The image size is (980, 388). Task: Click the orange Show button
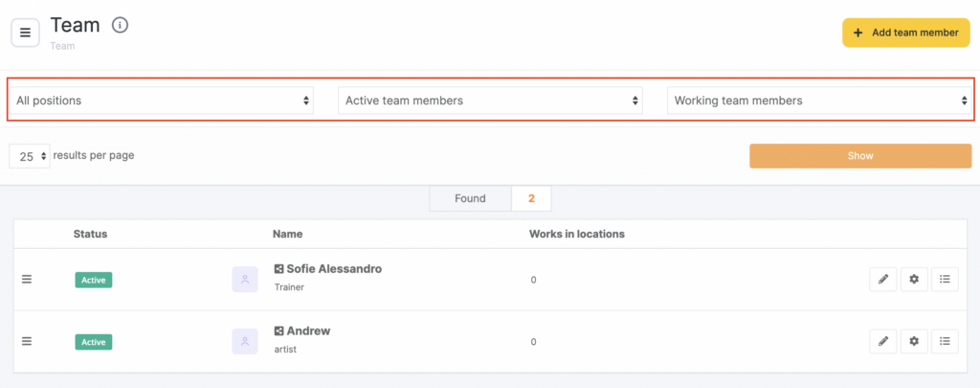859,156
